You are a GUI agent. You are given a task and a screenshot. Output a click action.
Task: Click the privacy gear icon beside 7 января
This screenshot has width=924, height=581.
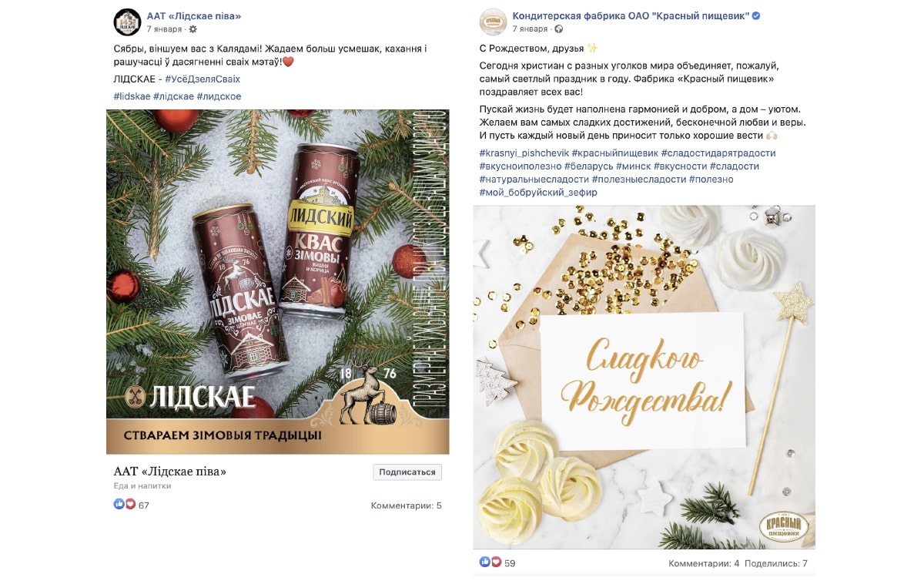coord(192,29)
